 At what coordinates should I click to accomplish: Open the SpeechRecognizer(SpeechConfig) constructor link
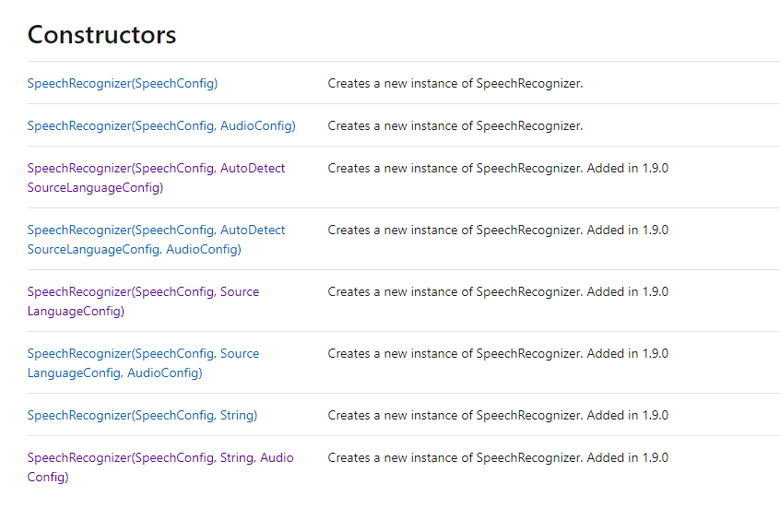point(123,83)
